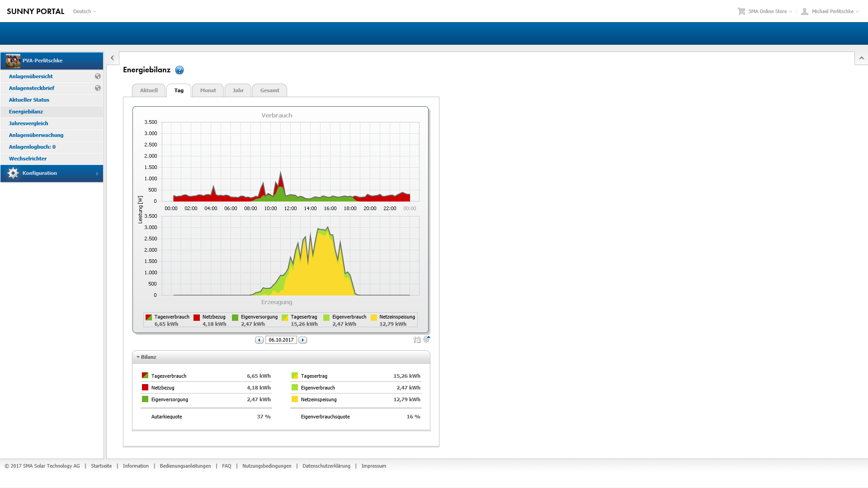Open Jahresvergleich in sidebar
Image resolution: width=868 pixels, height=488 pixels.
coord(28,123)
